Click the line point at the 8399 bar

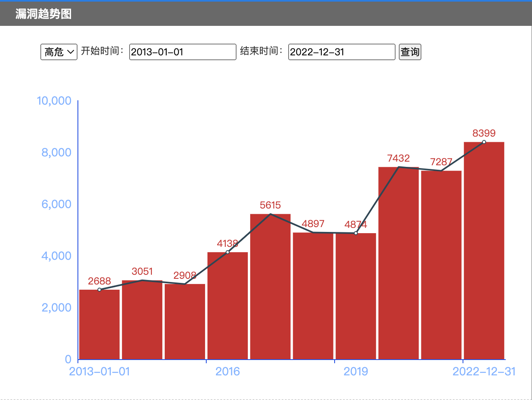click(484, 142)
